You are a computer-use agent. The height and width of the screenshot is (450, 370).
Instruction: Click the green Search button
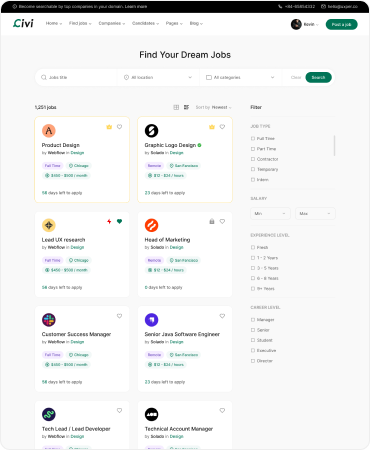click(x=318, y=77)
